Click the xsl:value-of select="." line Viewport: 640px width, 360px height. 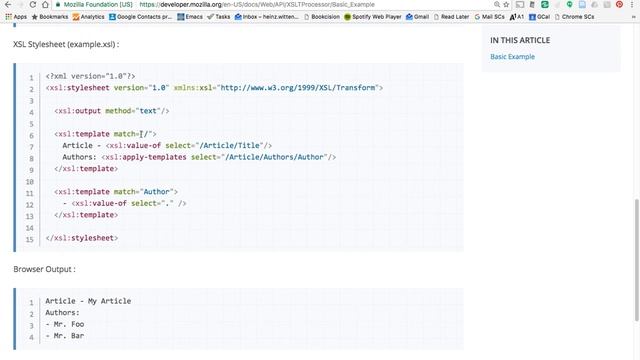[124, 203]
